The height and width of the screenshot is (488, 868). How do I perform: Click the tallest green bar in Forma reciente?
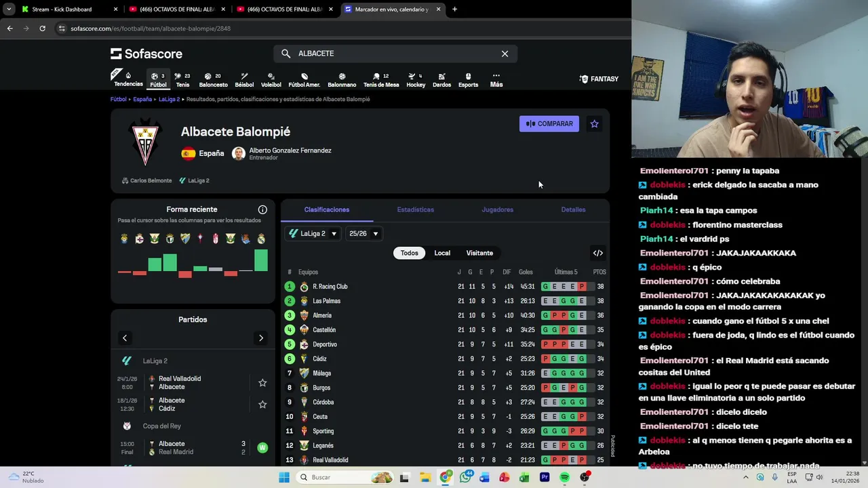pos(261,261)
